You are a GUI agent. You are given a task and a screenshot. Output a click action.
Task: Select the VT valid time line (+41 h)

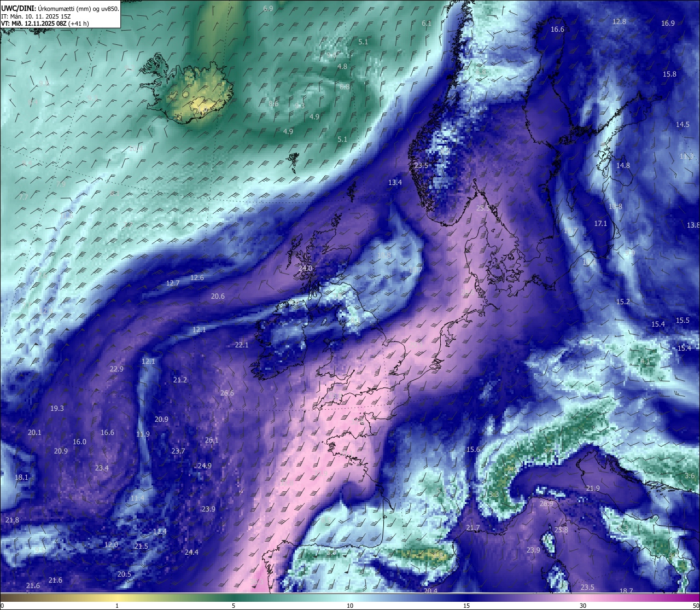click(45, 24)
